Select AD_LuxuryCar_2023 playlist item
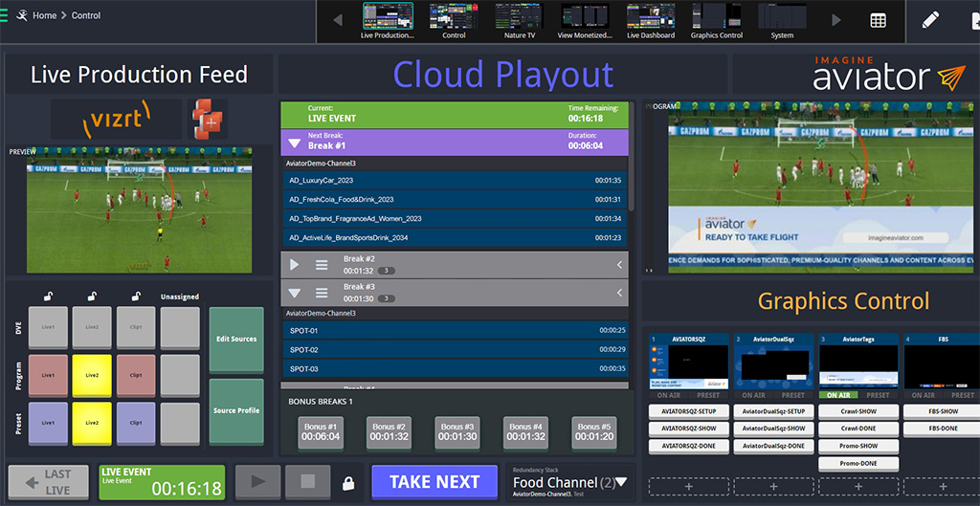 click(x=455, y=181)
